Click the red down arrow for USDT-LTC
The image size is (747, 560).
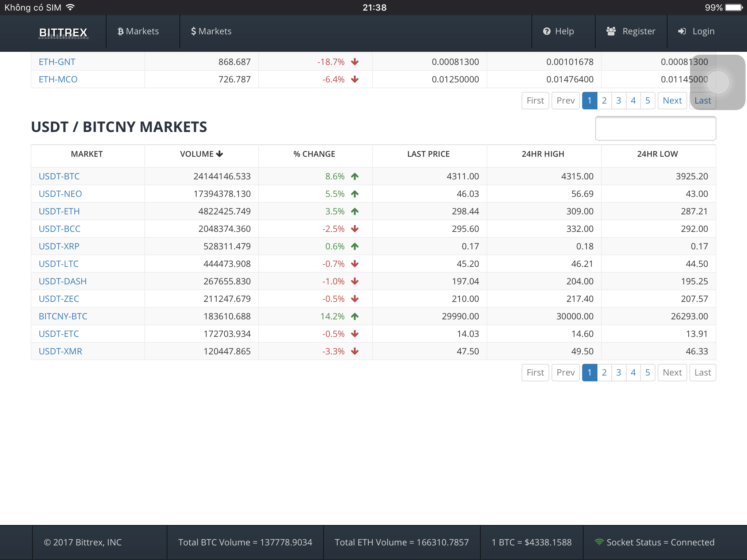(x=355, y=264)
